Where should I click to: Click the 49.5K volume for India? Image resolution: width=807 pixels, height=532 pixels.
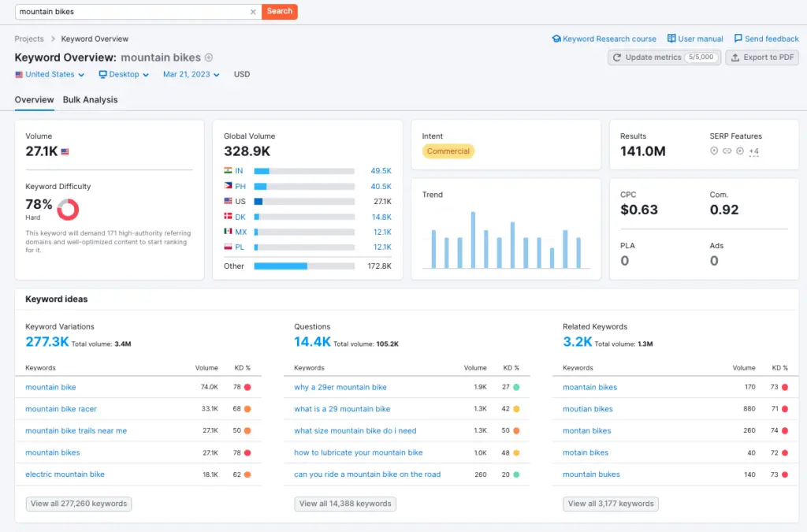[381, 171]
